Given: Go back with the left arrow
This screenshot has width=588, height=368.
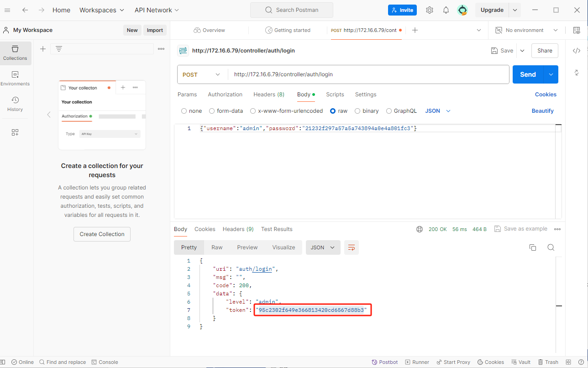Looking at the screenshot, I should click(25, 10).
